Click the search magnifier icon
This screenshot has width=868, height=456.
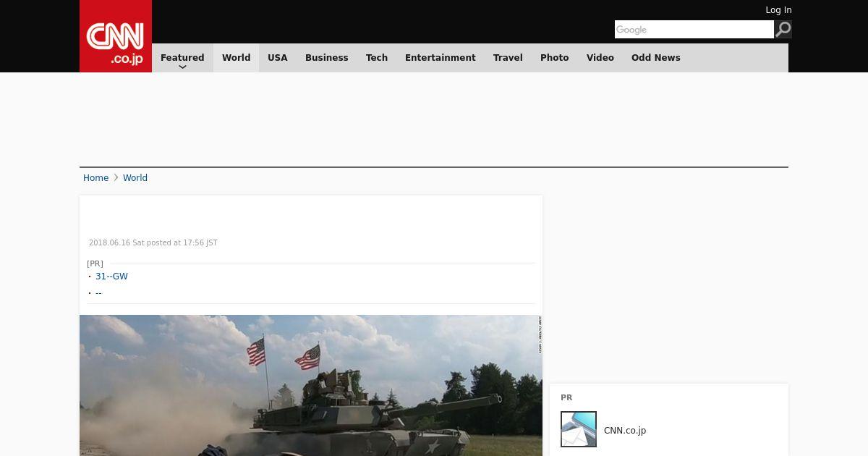click(x=783, y=29)
